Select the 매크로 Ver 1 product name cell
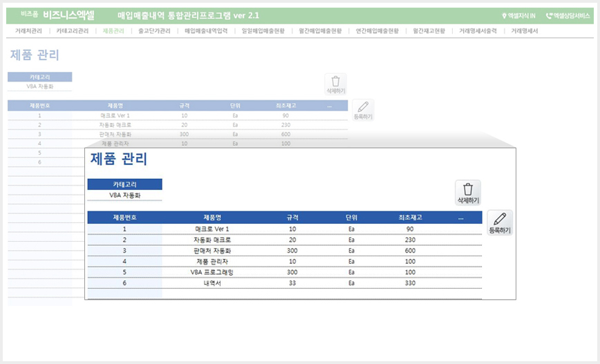Viewport: 600px width, 364px height. 212,229
